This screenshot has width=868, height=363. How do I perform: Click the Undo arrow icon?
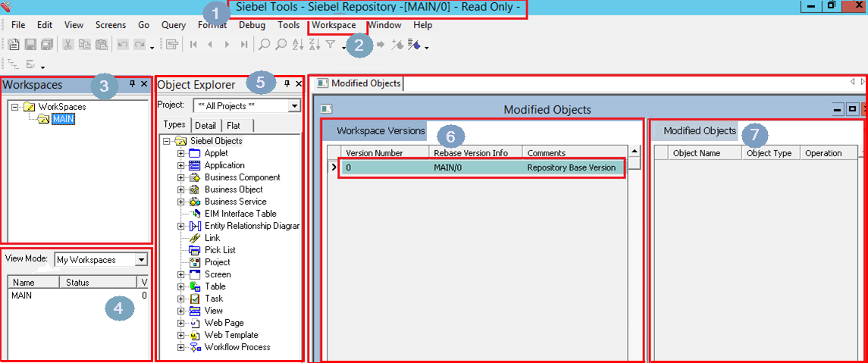(123, 45)
